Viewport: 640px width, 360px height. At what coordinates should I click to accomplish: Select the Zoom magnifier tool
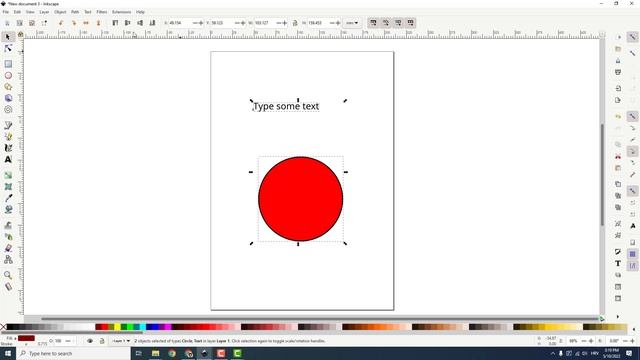(x=8, y=275)
